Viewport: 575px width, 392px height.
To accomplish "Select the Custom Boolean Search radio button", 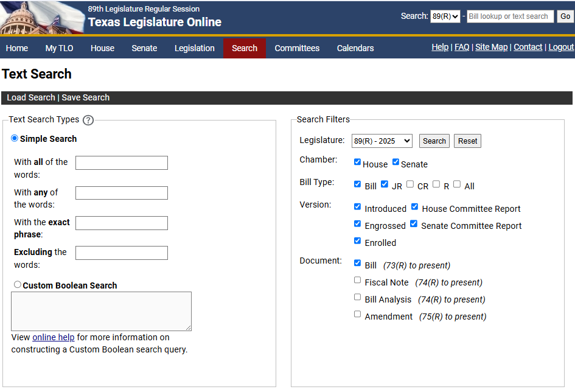I will 17,284.
